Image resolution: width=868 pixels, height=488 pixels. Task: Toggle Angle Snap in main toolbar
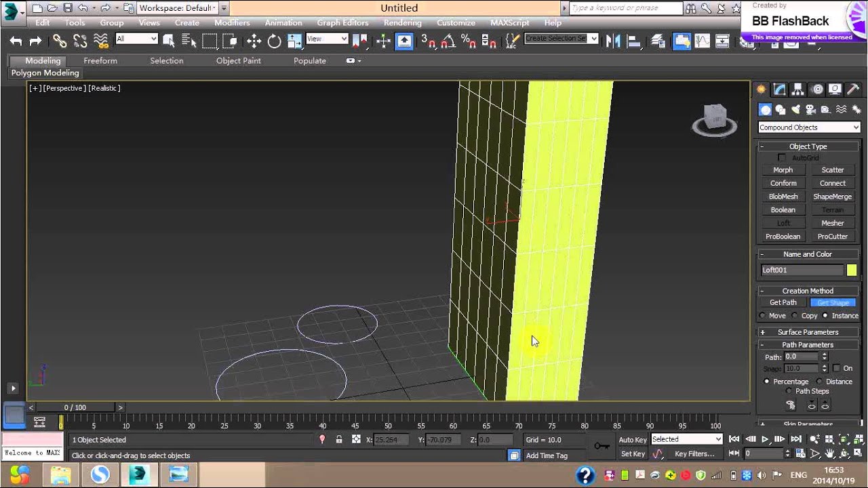[448, 41]
